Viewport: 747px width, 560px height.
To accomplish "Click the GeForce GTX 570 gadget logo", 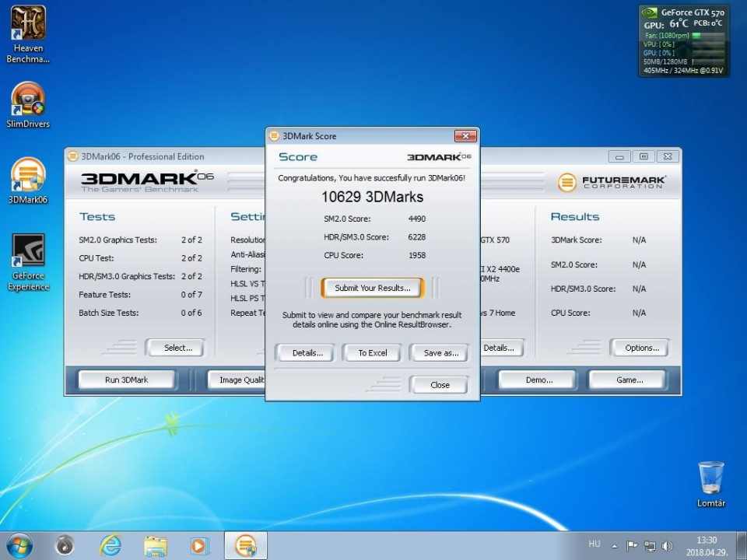I will click(x=649, y=13).
